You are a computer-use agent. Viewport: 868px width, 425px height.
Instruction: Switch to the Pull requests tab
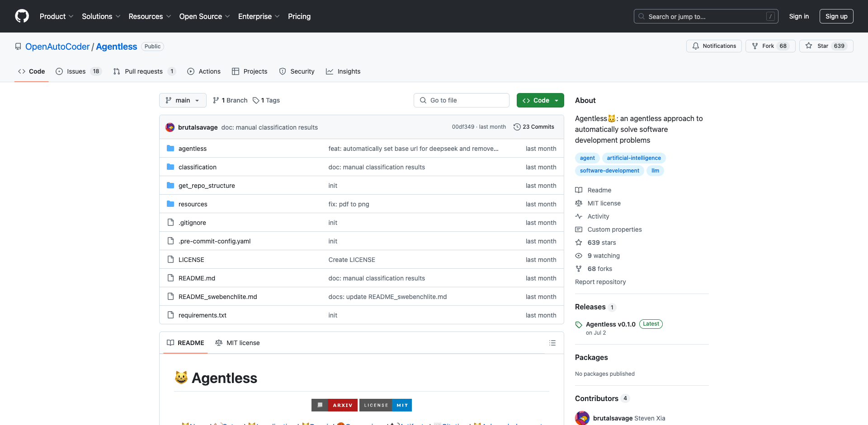[x=144, y=71]
